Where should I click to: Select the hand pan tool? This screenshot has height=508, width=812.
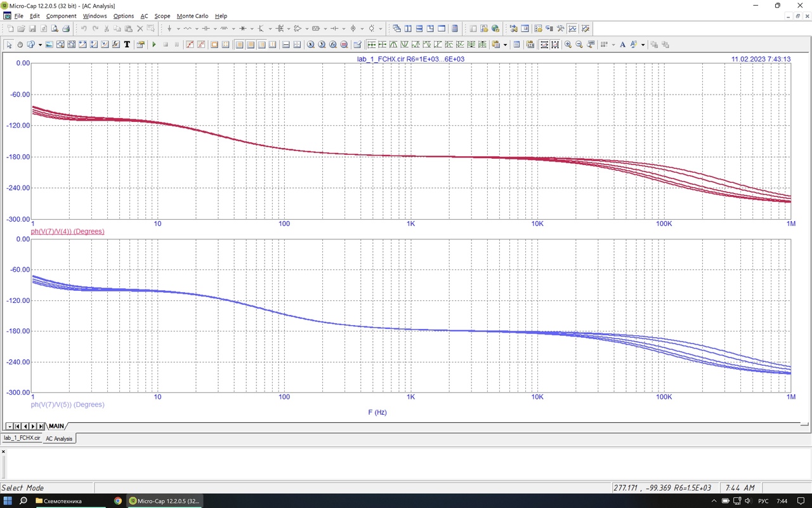pos(20,44)
